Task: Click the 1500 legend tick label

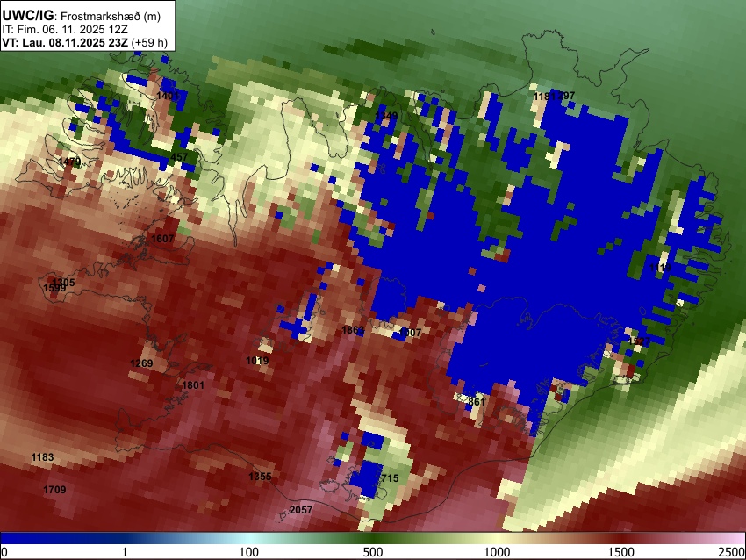Action: (x=621, y=552)
